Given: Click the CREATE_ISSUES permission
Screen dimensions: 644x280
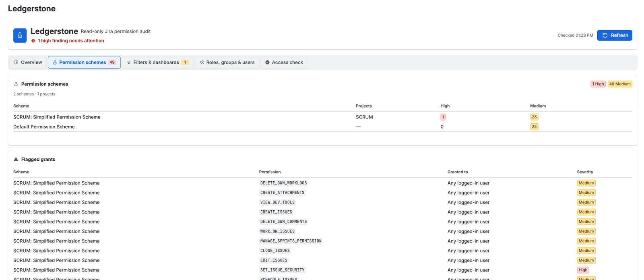Looking at the screenshot, I should (x=276, y=212).
